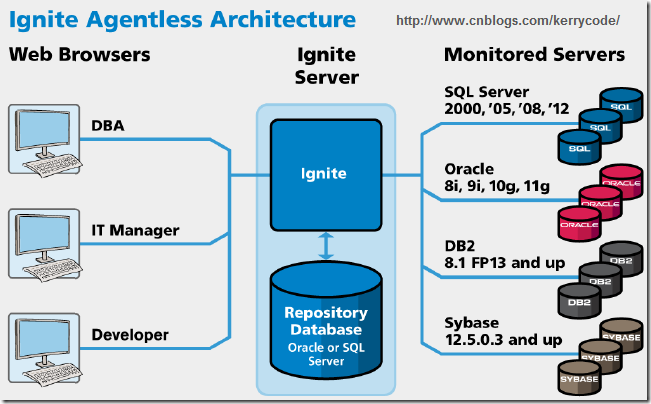Click the '8i, 9i, 10g, 11g' text
Image resolution: width=651 pixels, height=404 pixels.
point(497,186)
